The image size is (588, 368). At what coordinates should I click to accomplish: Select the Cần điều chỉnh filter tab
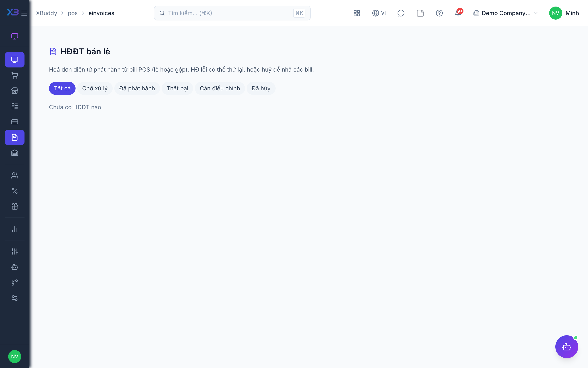(x=220, y=88)
